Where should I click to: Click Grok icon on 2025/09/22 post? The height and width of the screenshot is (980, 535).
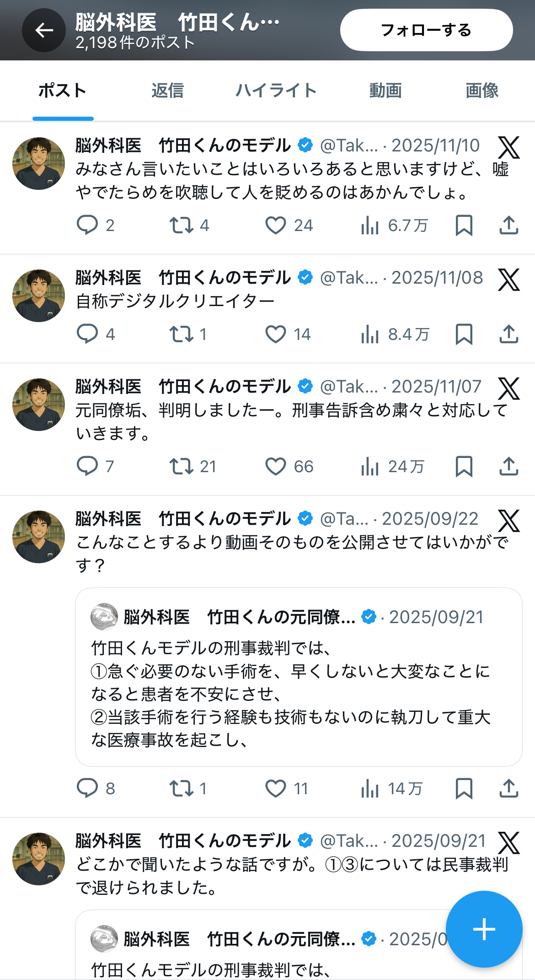508,521
